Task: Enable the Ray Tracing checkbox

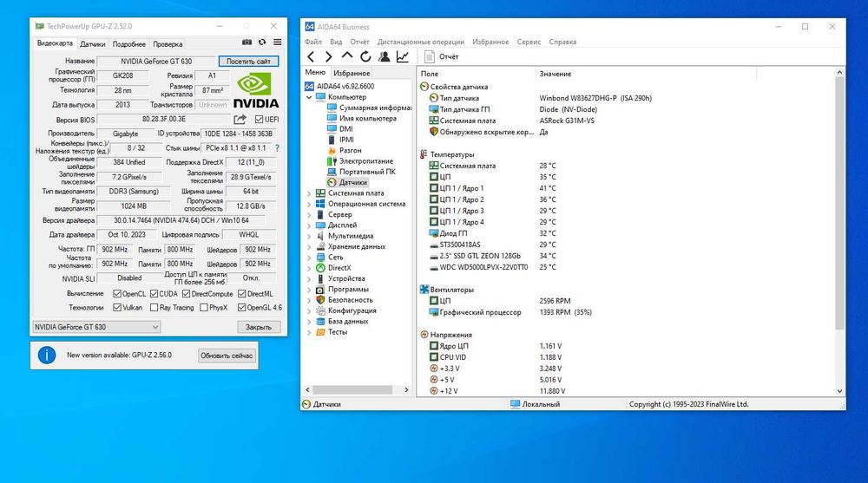Action: point(154,308)
